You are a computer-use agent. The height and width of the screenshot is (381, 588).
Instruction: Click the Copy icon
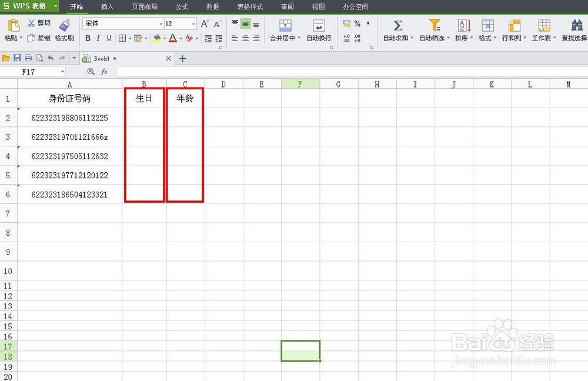[31, 38]
